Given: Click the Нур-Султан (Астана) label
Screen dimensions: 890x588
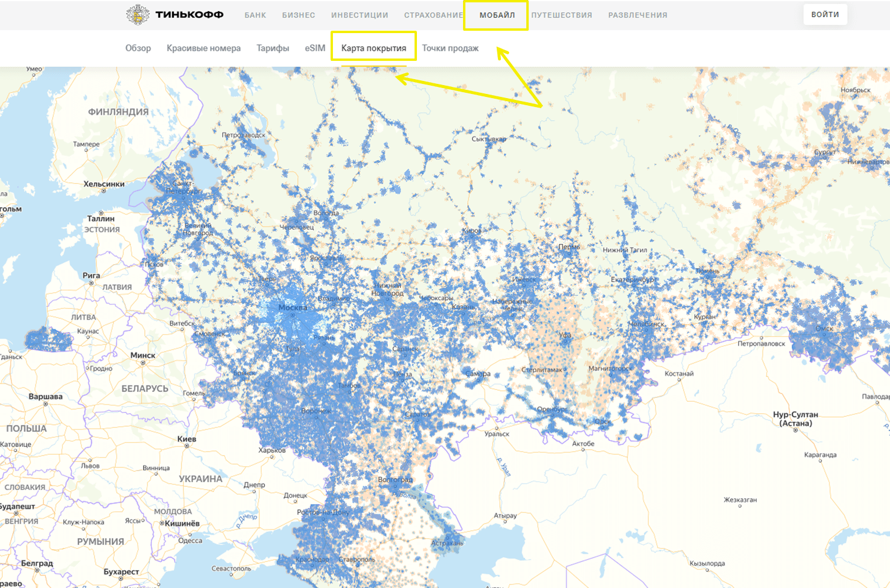Looking at the screenshot, I should tap(795, 419).
